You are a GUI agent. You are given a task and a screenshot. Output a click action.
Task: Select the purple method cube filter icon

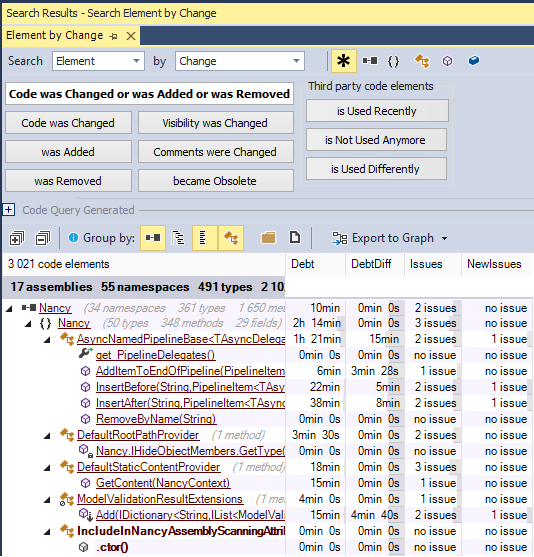tap(447, 61)
